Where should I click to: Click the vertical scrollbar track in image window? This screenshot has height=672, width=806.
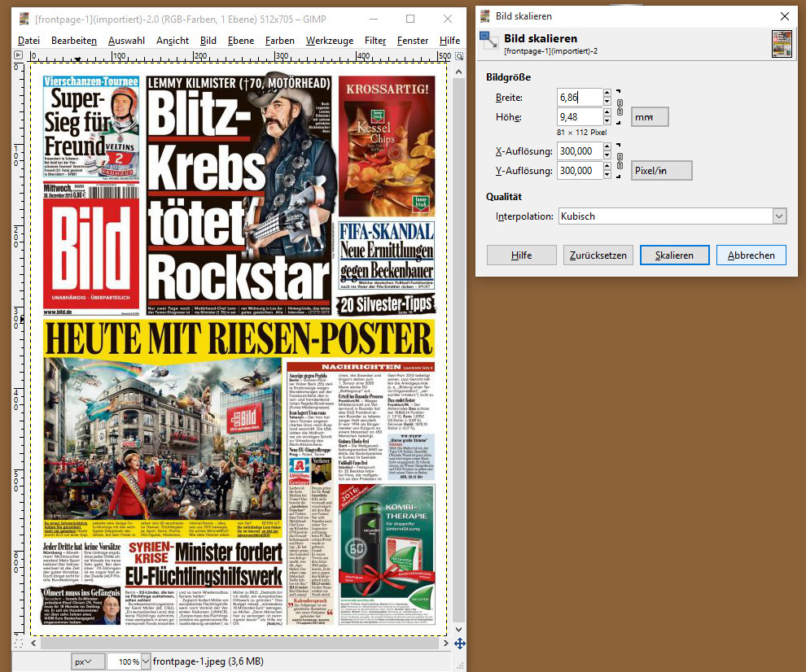(459, 351)
